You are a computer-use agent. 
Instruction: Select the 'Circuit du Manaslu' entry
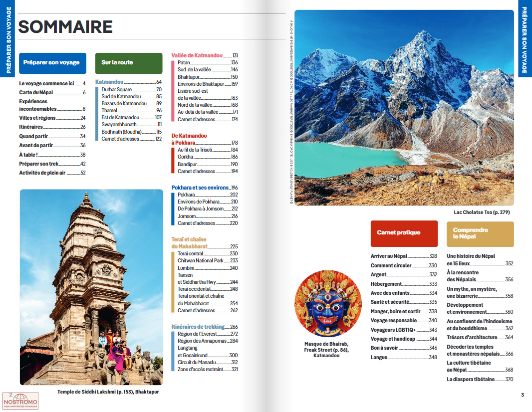208,363
